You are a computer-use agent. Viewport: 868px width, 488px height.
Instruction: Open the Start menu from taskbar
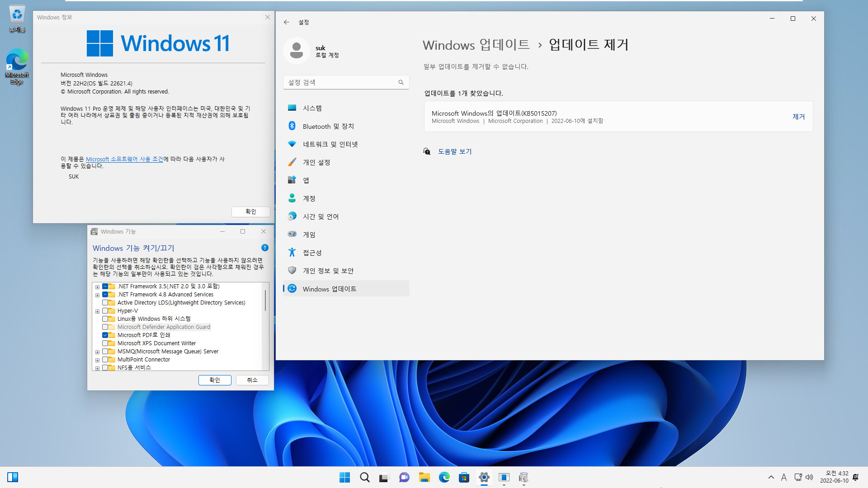(x=344, y=477)
